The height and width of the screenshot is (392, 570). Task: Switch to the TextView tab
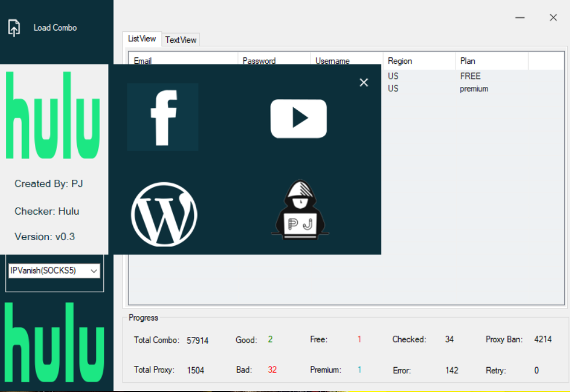(181, 39)
